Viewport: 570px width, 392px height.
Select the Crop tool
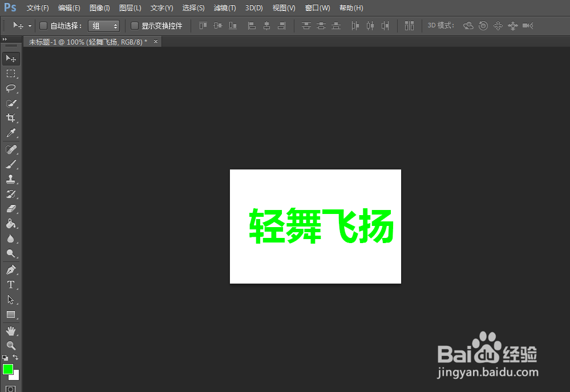(11, 118)
